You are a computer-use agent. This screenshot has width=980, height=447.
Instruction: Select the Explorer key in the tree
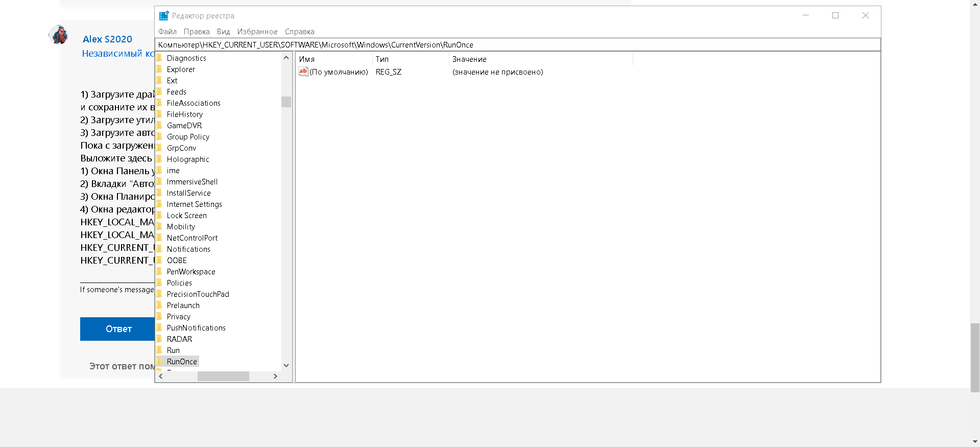click(181, 69)
